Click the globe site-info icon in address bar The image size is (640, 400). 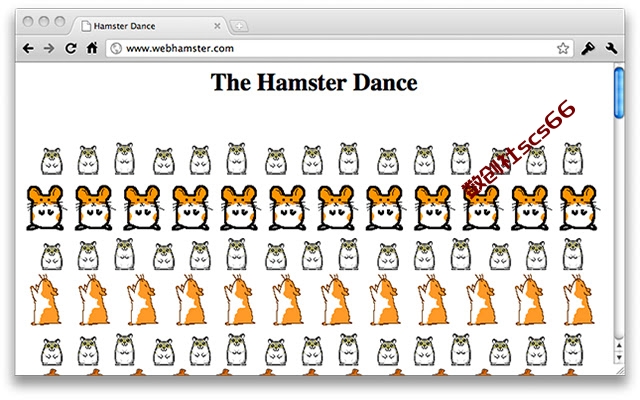click(x=116, y=49)
